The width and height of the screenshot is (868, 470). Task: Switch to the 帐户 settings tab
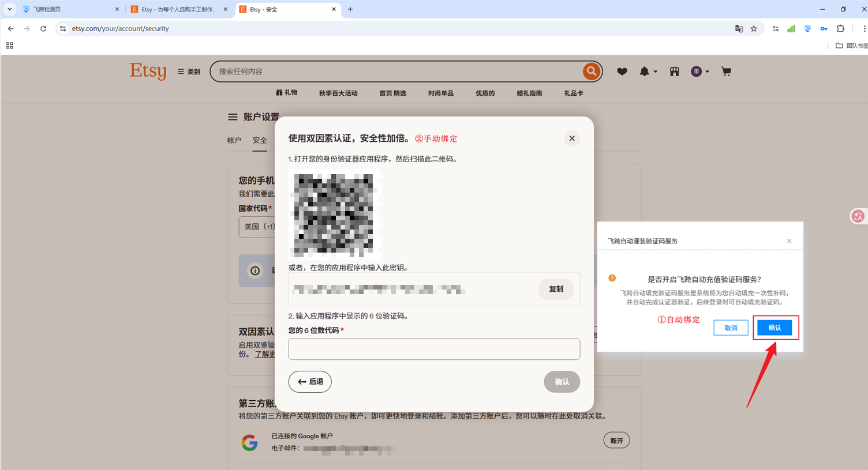pyautogui.click(x=234, y=140)
